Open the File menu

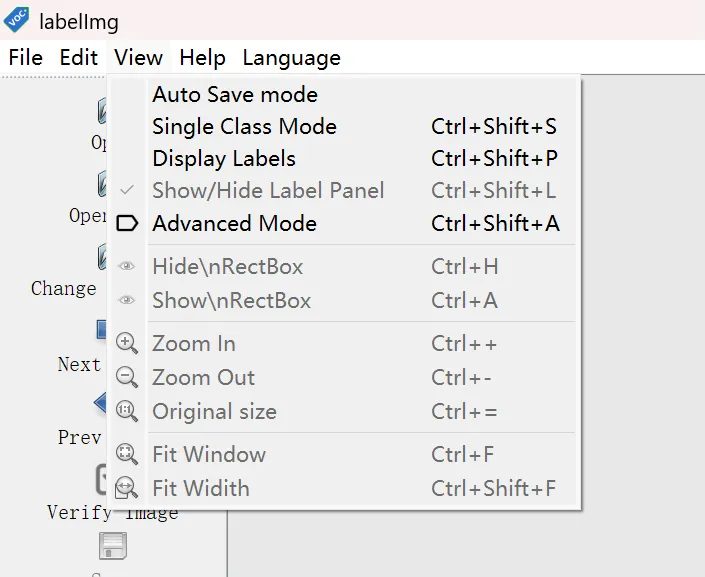25,58
